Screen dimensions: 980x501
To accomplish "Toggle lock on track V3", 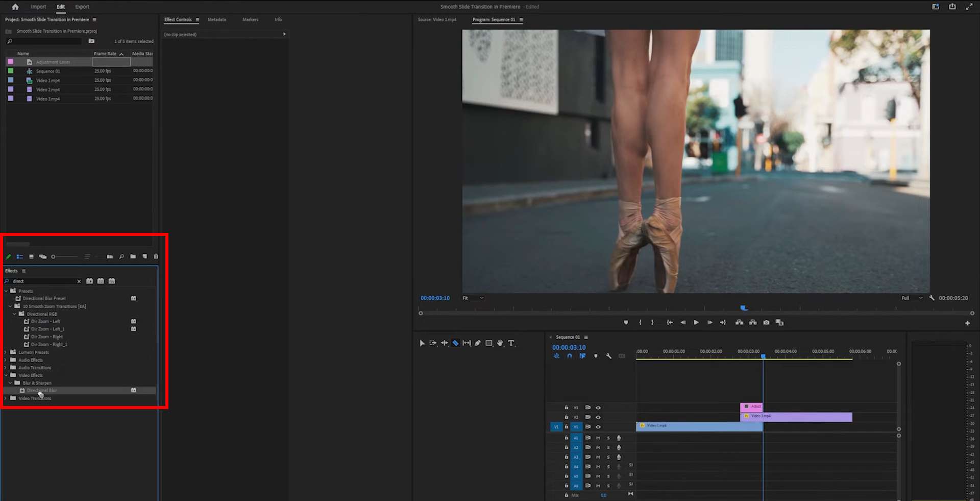I will (566, 408).
